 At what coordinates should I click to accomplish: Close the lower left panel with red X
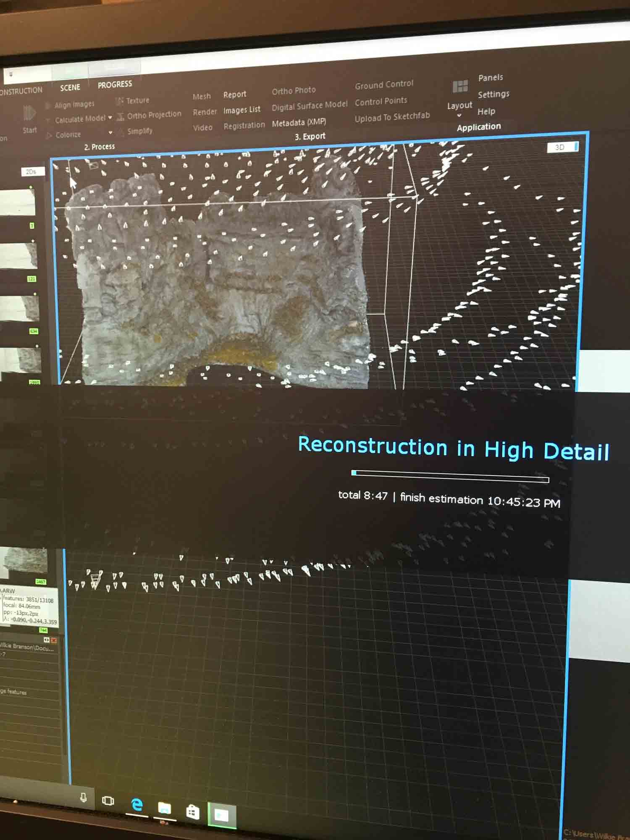click(54, 640)
